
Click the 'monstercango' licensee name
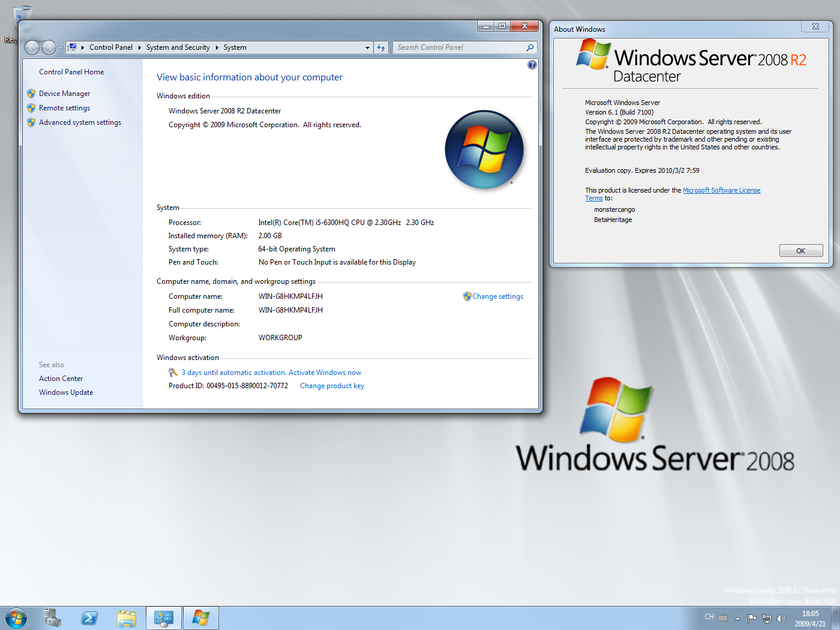614,209
